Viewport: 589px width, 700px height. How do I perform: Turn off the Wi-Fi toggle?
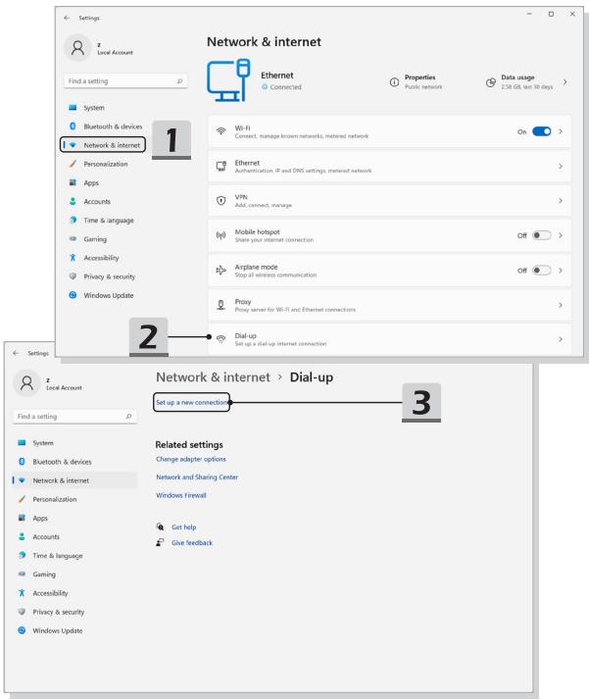[542, 131]
